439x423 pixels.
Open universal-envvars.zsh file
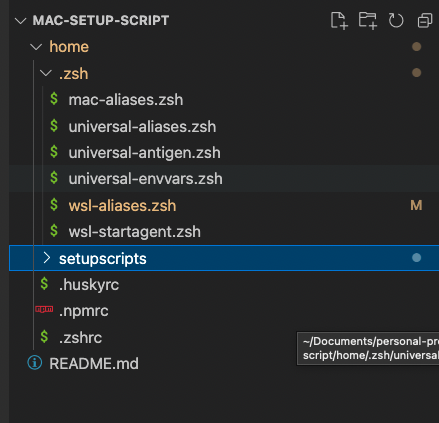pos(145,179)
